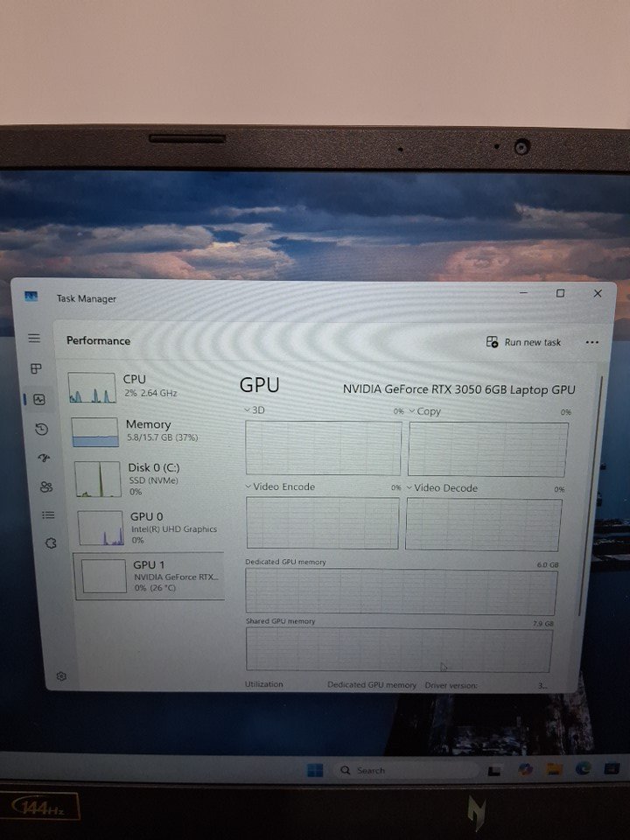Image resolution: width=630 pixels, height=840 pixels.
Task: Open the Details list page
Action: [49, 515]
